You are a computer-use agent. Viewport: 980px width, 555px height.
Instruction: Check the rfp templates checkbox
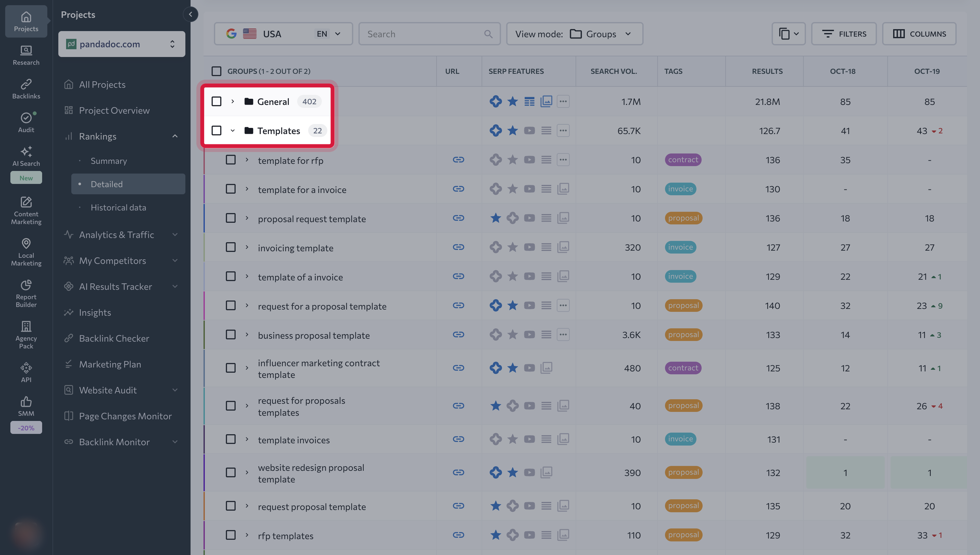[230, 535]
